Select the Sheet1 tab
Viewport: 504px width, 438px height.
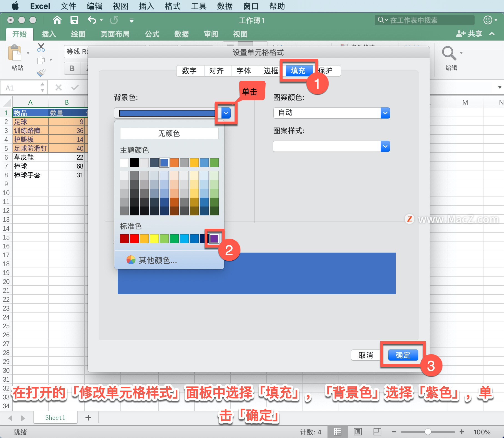(x=55, y=418)
